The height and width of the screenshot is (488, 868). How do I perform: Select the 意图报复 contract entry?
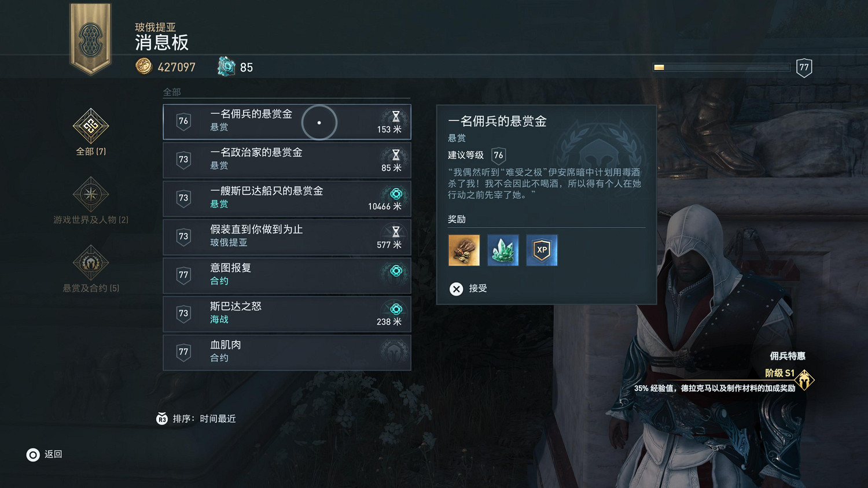(x=287, y=275)
